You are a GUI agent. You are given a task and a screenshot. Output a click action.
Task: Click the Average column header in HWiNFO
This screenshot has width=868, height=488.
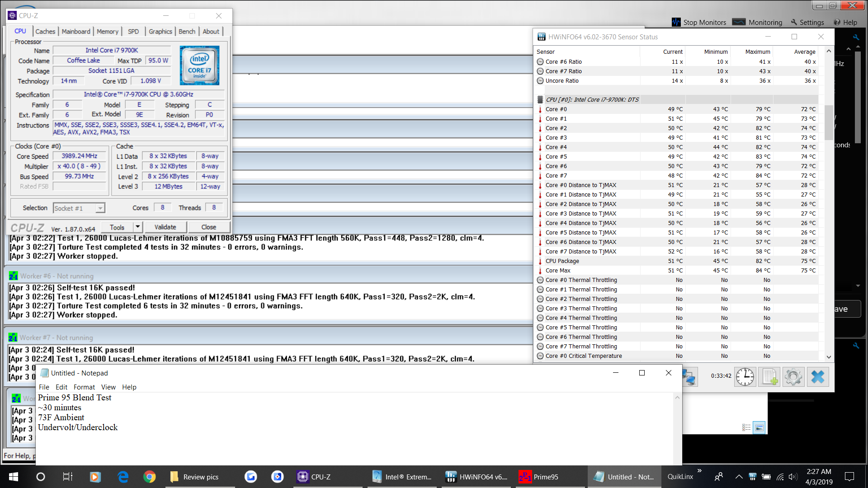point(796,52)
